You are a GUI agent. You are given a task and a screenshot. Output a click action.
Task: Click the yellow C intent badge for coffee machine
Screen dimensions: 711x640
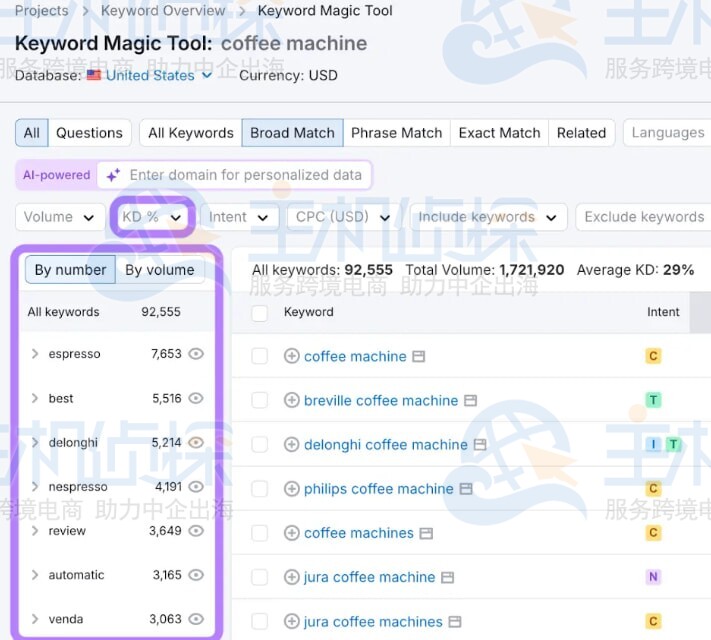pyautogui.click(x=653, y=357)
